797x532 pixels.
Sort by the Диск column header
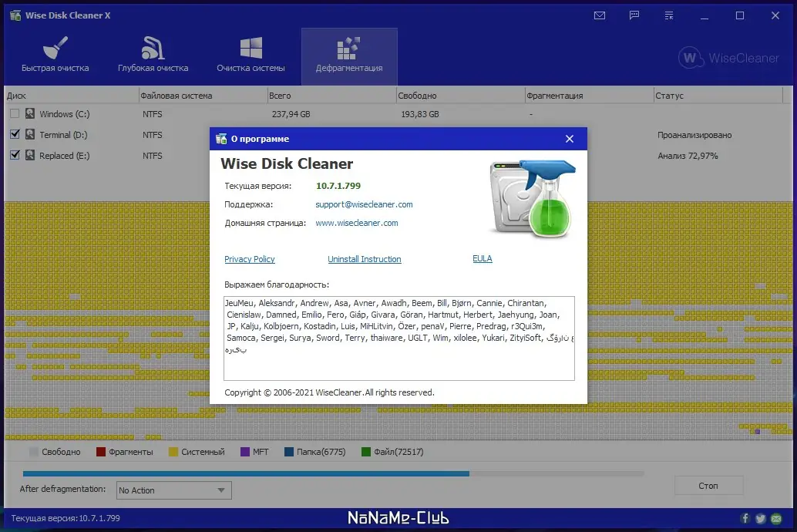point(71,95)
